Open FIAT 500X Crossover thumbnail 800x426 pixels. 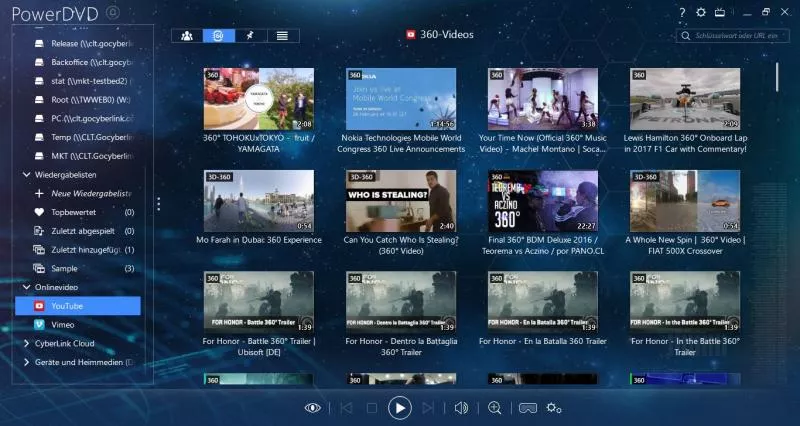click(x=685, y=201)
